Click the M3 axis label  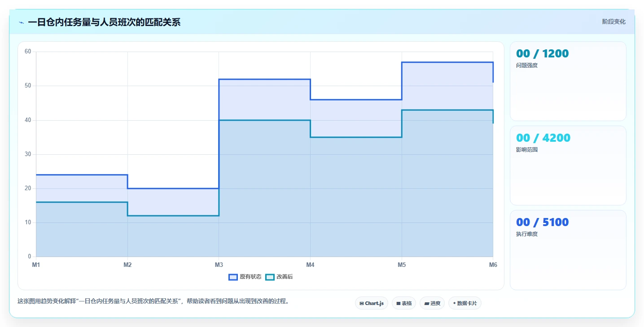[x=219, y=265]
